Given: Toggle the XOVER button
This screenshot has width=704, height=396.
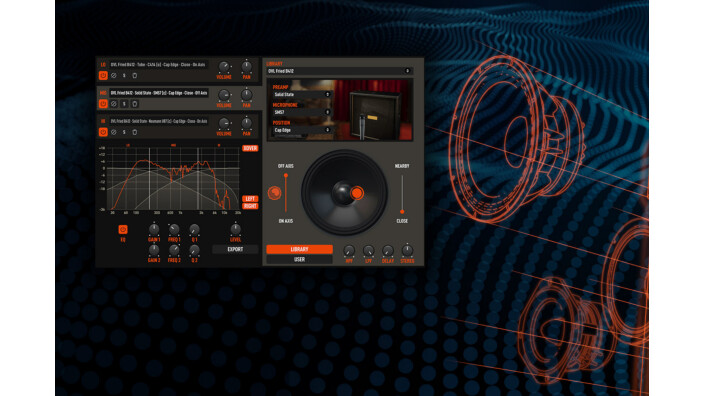Looking at the screenshot, I should 250,148.
